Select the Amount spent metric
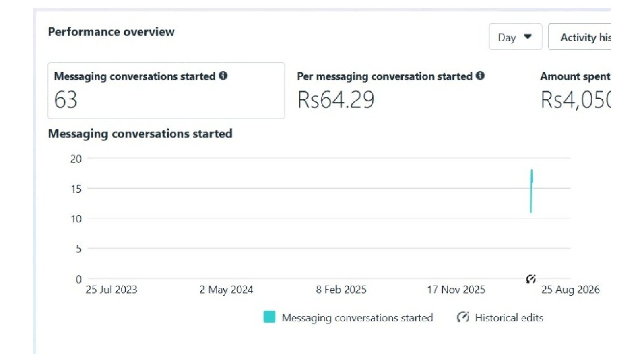Viewport: 644px width, 362px height. point(575,90)
